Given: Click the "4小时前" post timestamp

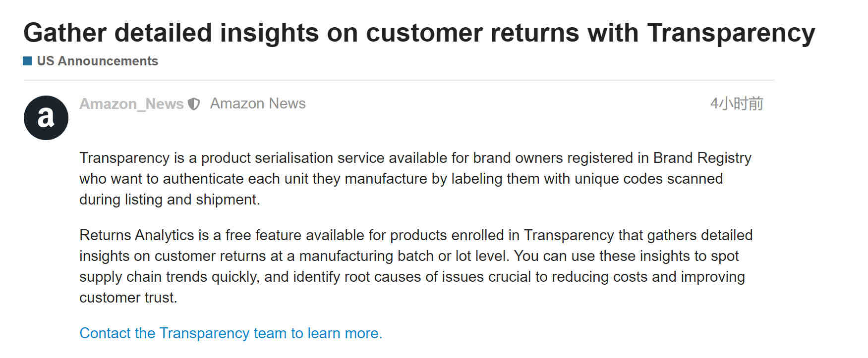Looking at the screenshot, I should pos(737,103).
